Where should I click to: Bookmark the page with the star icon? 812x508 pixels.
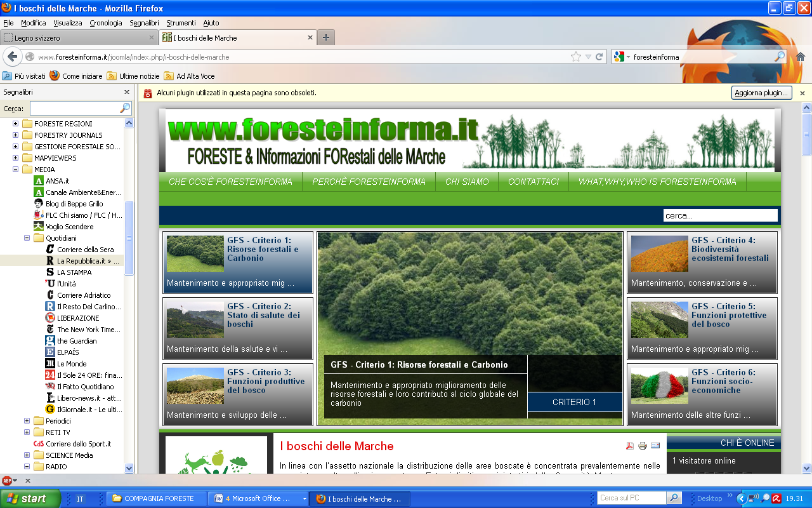point(575,57)
